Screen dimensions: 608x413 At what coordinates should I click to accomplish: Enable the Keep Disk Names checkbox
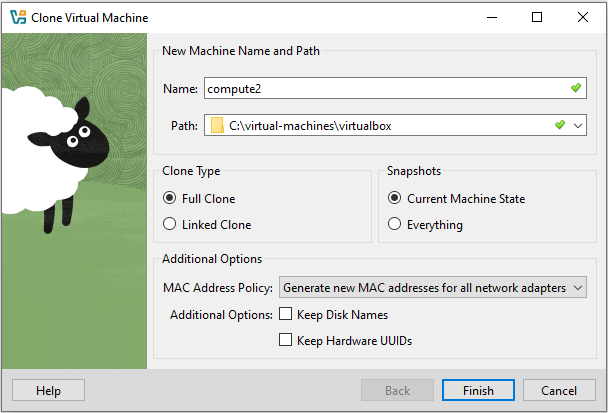point(286,315)
